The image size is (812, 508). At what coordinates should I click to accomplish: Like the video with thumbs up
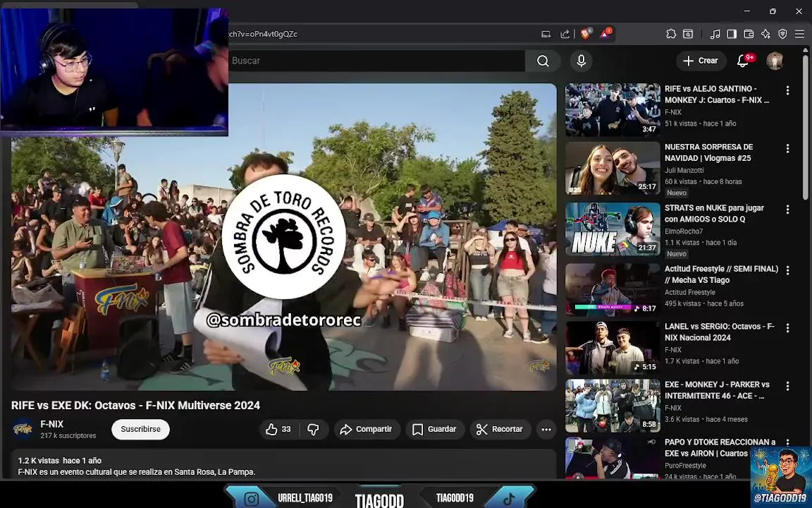(x=278, y=429)
